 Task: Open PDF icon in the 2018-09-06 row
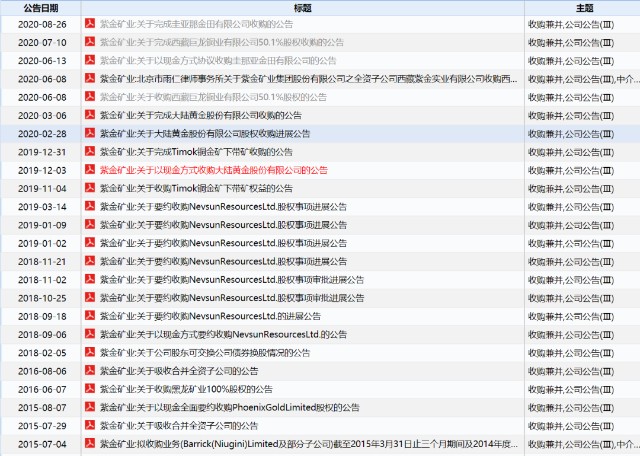pos(90,334)
